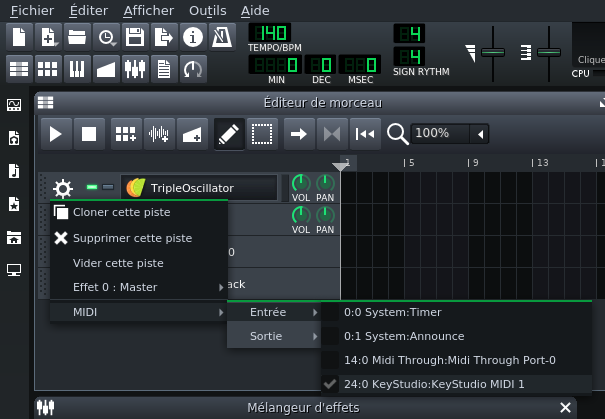
Task: Open the Fichier menu
Action: click(x=32, y=11)
